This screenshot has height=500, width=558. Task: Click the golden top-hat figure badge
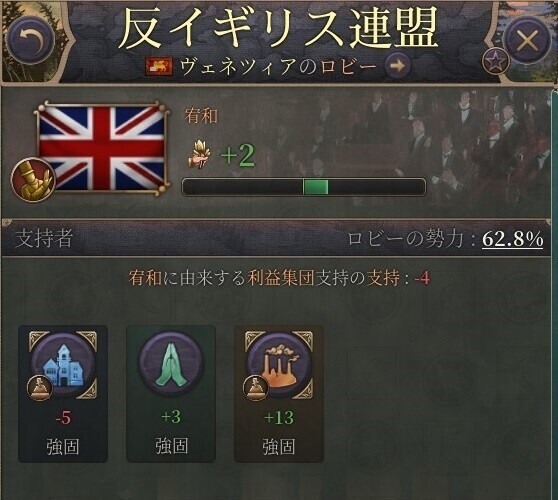tap(33, 180)
